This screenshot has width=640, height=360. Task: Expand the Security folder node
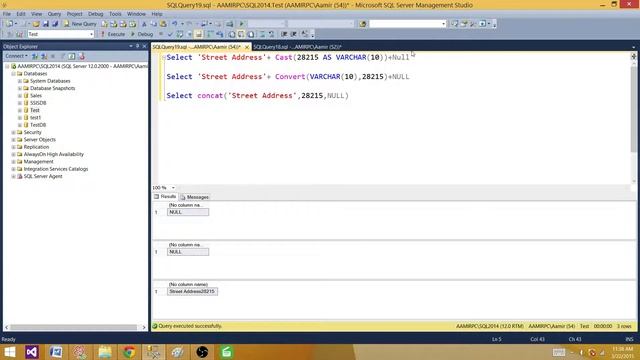(13, 133)
